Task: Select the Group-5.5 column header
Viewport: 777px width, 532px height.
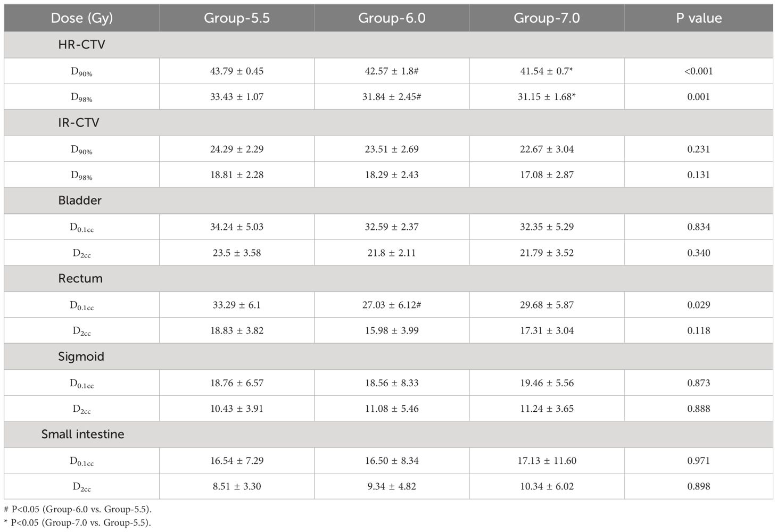Action: pos(237,18)
